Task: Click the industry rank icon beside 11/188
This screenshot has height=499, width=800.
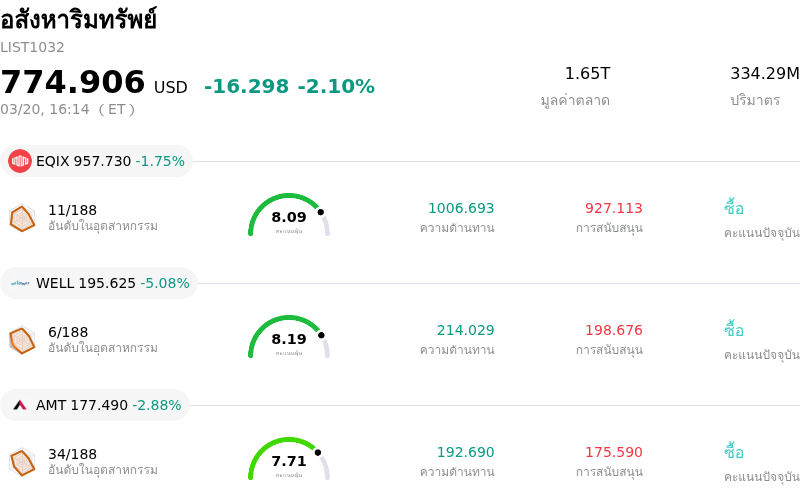Action: 22,218
